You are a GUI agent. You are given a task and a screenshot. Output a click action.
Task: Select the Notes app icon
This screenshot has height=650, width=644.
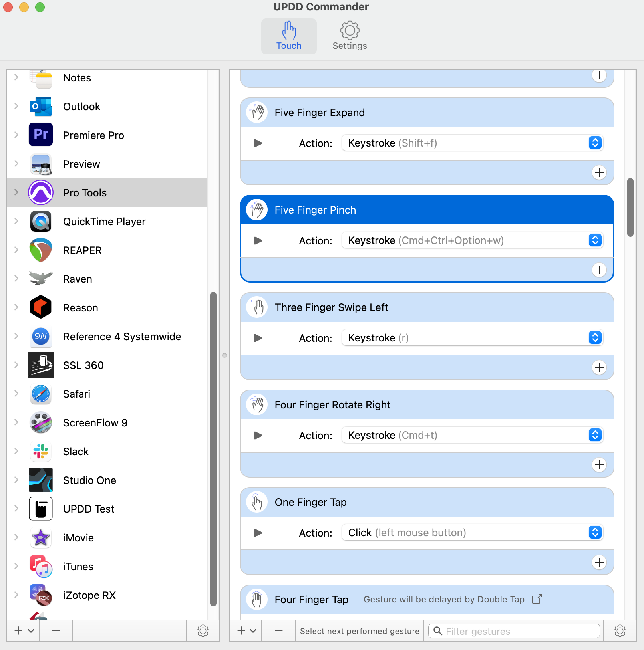41,79
